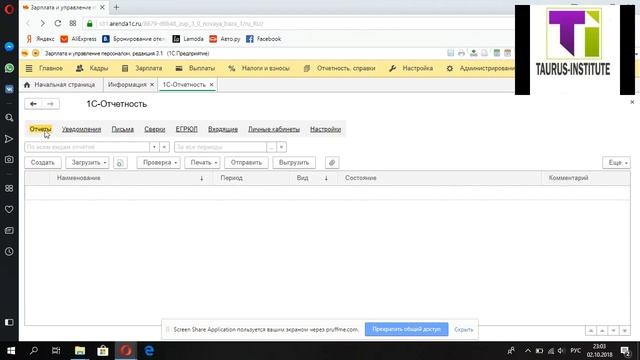
Task: Click Прекратить общий доступ button
Action: pos(407,329)
